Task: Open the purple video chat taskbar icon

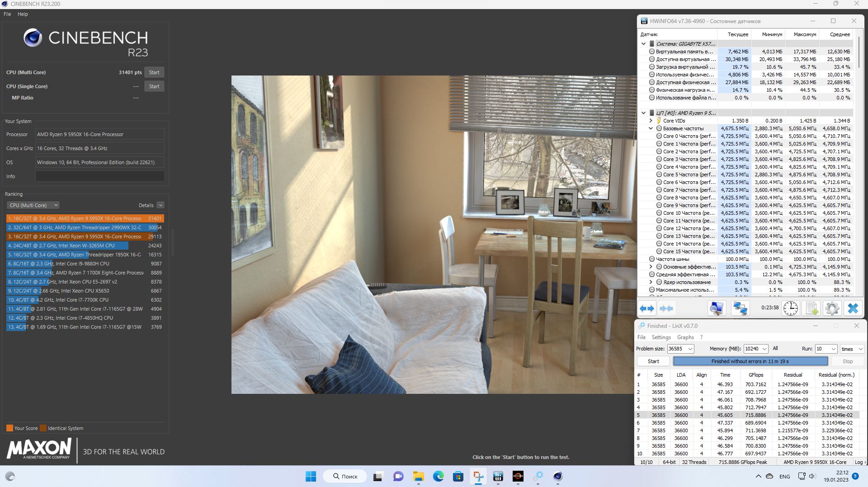Action: coord(398,476)
